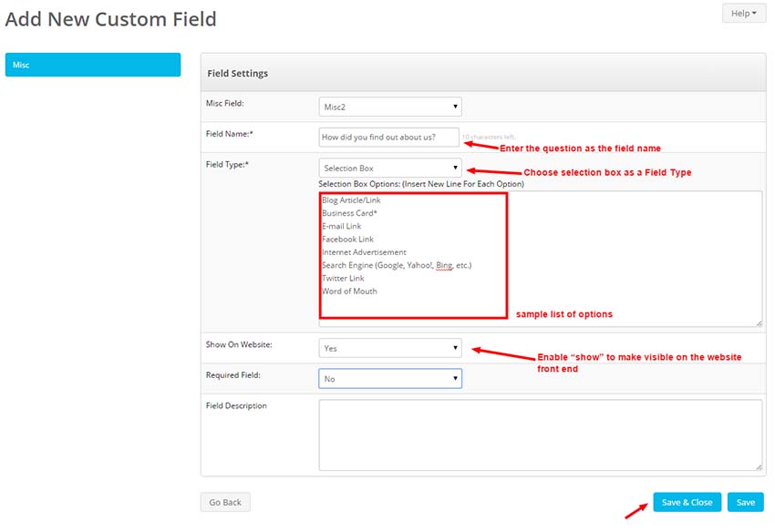This screenshot has width=775, height=532.
Task: Click the 'Required Field:' label
Action: point(233,375)
